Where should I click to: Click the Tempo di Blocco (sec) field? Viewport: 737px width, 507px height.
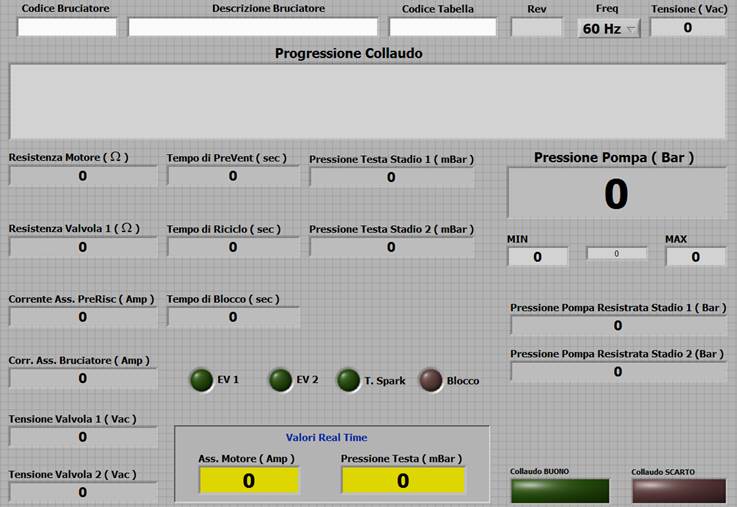pyautogui.click(x=233, y=317)
